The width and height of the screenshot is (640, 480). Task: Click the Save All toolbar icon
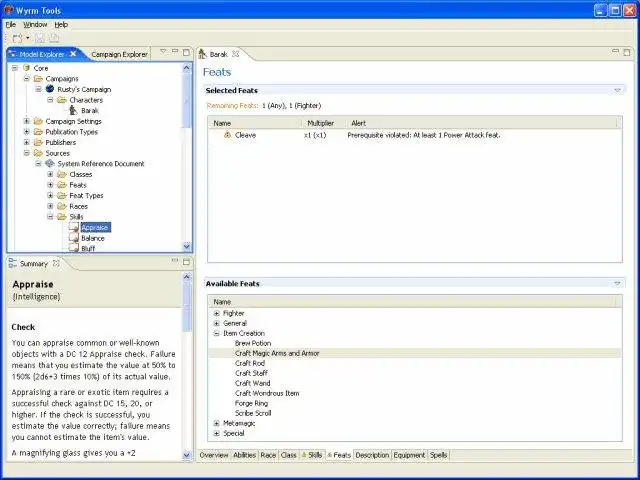[54, 38]
